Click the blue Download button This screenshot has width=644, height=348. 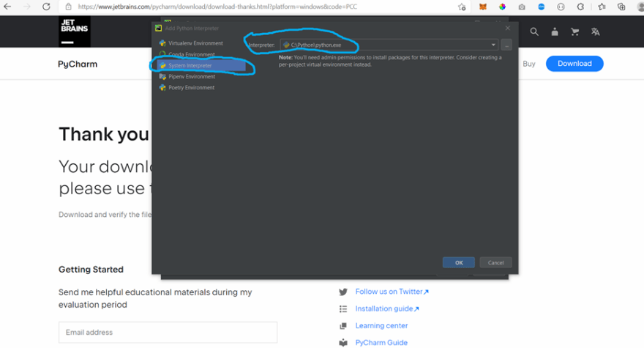(574, 64)
